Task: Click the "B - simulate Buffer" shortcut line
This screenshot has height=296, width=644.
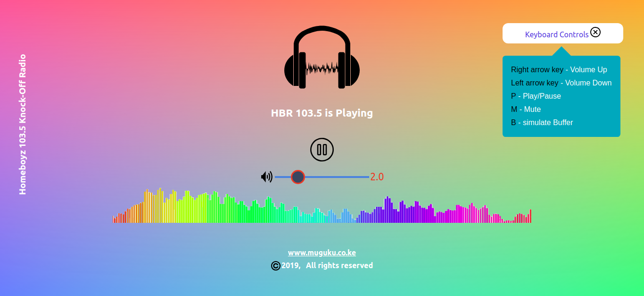Action: click(542, 123)
